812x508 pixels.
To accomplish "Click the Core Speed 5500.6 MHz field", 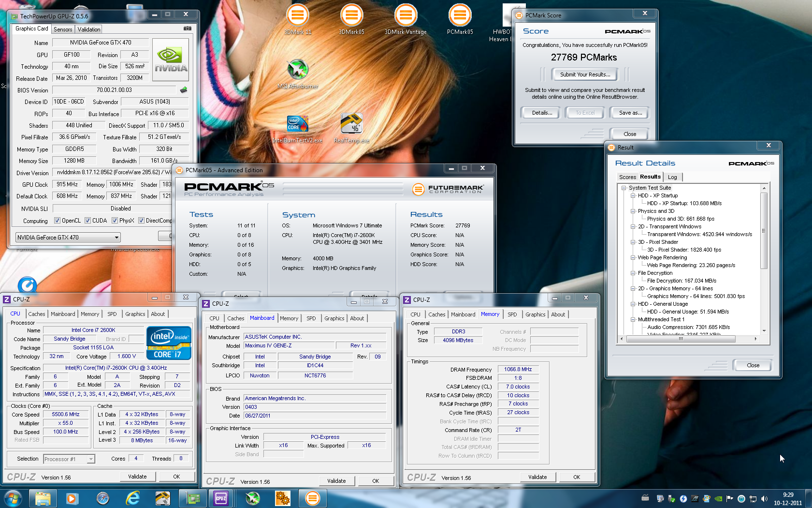I will tap(66, 415).
